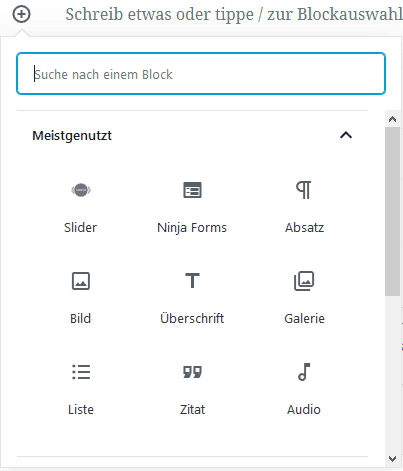Insert the Ninja Forms block

click(192, 207)
